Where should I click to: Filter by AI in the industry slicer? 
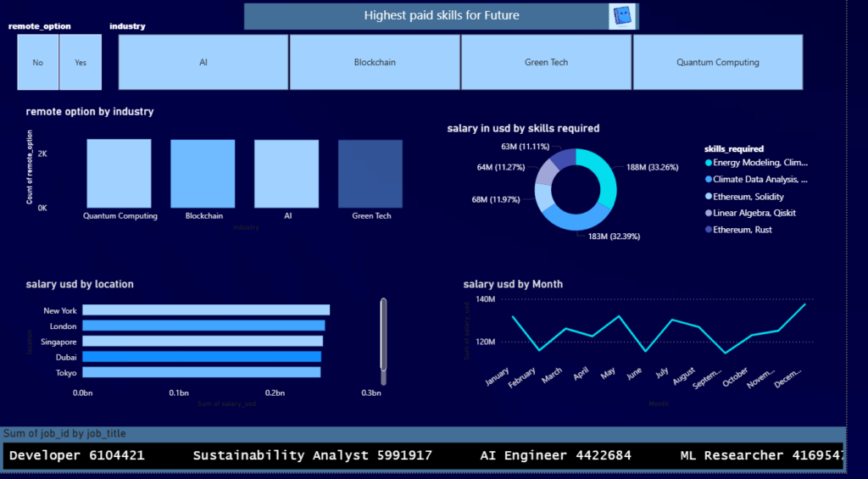(x=203, y=62)
